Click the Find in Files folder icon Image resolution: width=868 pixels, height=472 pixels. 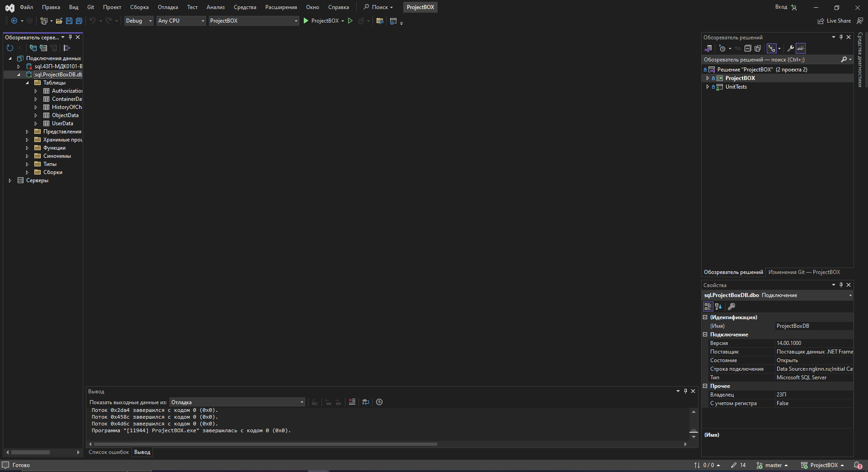pyautogui.click(x=380, y=21)
